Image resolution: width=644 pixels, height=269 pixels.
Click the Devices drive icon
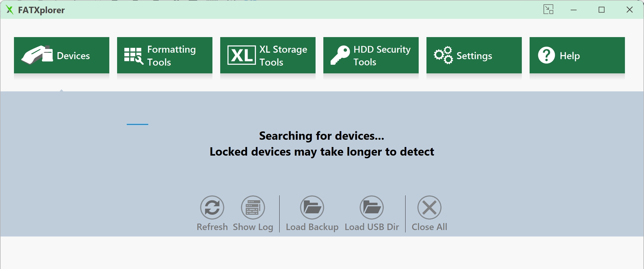[37, 55]
